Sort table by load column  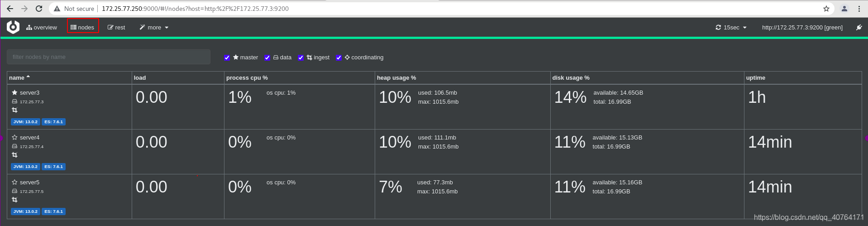140,77
